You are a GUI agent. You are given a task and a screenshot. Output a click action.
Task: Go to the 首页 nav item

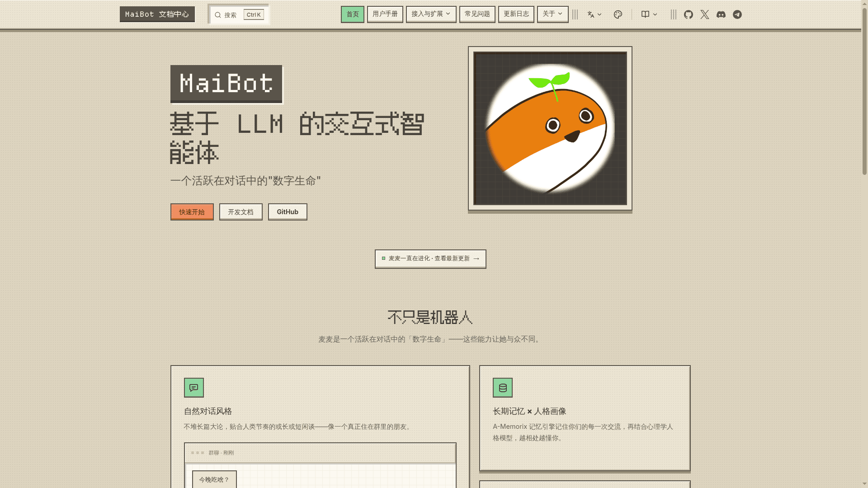coord(353,14)
